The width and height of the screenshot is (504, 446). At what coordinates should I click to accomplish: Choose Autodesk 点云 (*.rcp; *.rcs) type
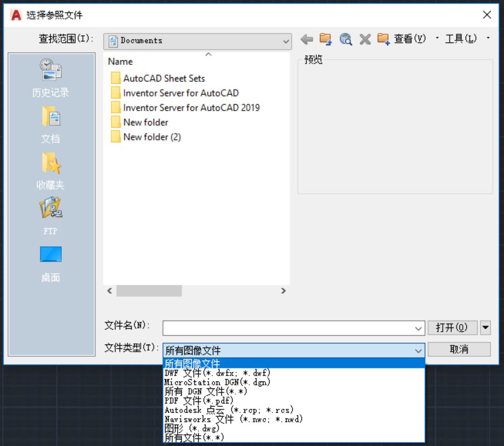click(x=294, y=410)
